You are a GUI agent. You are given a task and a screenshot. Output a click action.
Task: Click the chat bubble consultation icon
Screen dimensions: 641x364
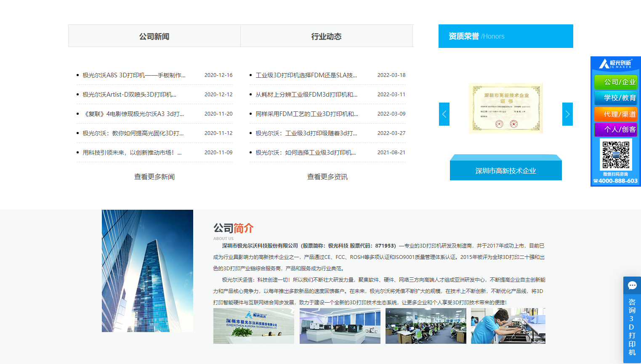click(x=632, y=286)
